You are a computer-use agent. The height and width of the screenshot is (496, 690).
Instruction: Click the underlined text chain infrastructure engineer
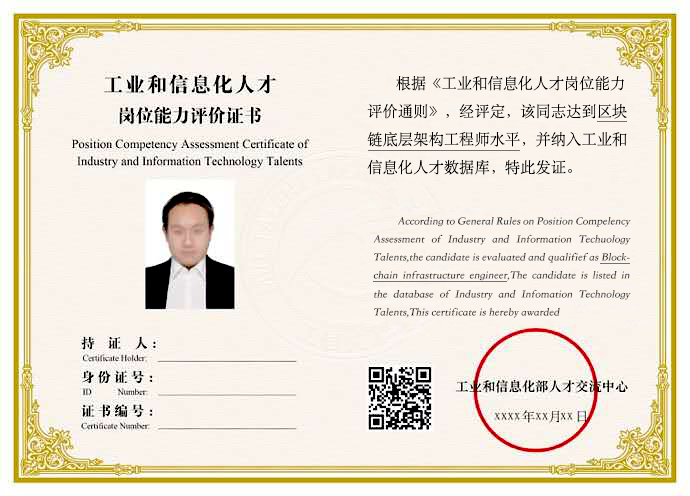coord(440,276)
